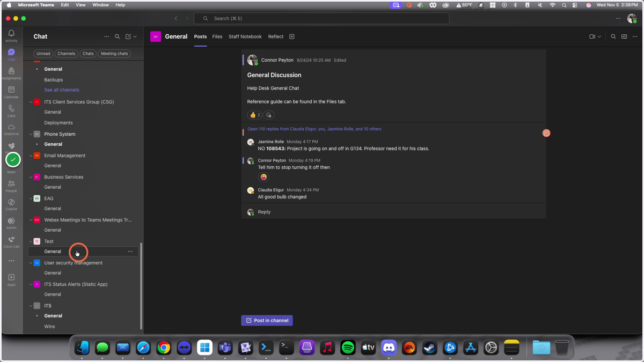This screenshot has width=644, height=362.
Task: Open Settings and more in the title bar
Action: pyautogui.click(x=618, y=18)
